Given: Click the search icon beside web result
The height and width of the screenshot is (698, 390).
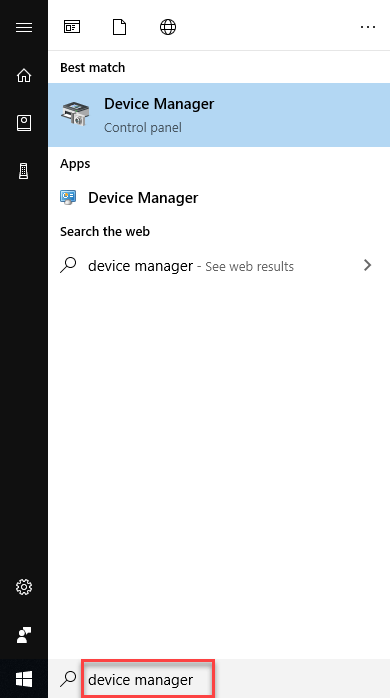Looking at the screenshot, I should click(x=68, y=265).
